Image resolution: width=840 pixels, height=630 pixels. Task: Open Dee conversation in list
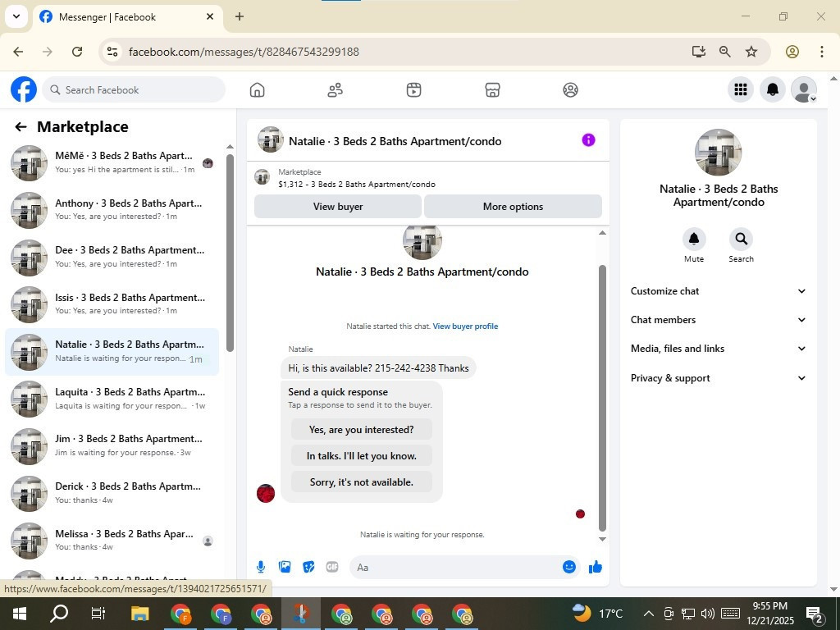tap(112, 257)
